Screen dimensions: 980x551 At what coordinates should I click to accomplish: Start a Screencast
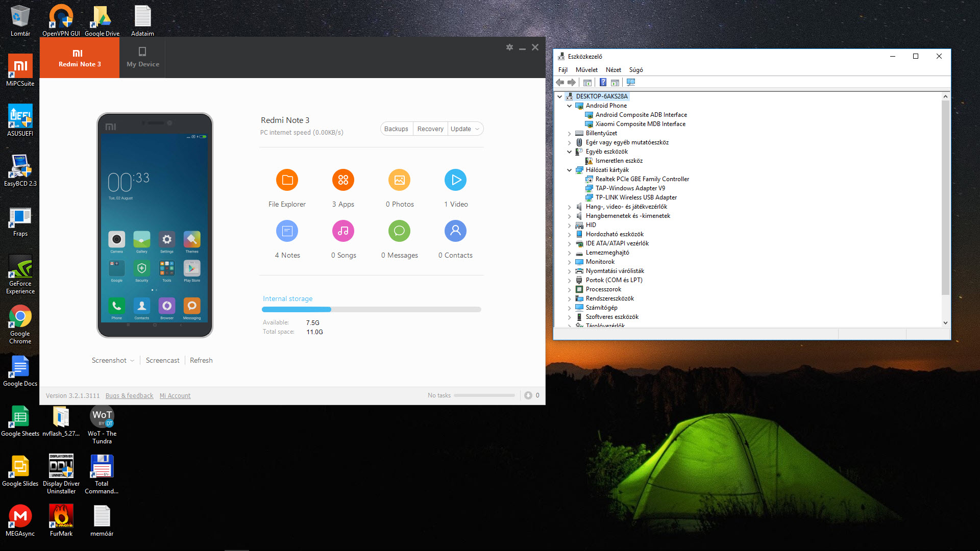point(163,360)
